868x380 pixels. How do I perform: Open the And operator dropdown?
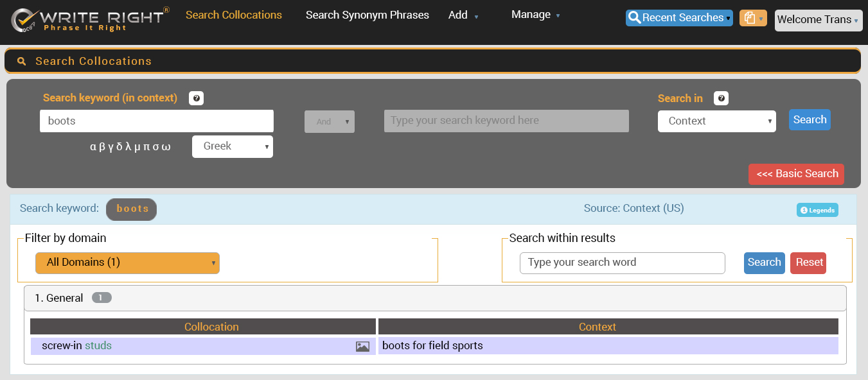click(329, 121)
